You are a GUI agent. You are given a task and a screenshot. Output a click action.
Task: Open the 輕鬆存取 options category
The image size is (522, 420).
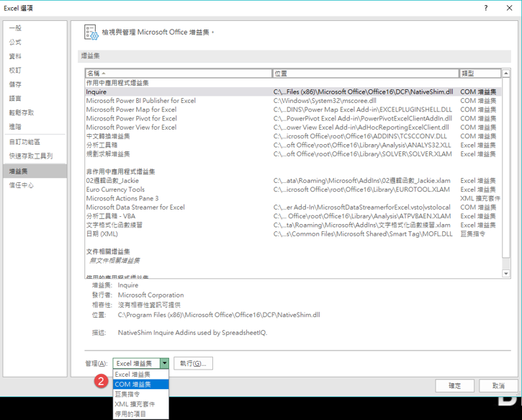tap(35, 112)
